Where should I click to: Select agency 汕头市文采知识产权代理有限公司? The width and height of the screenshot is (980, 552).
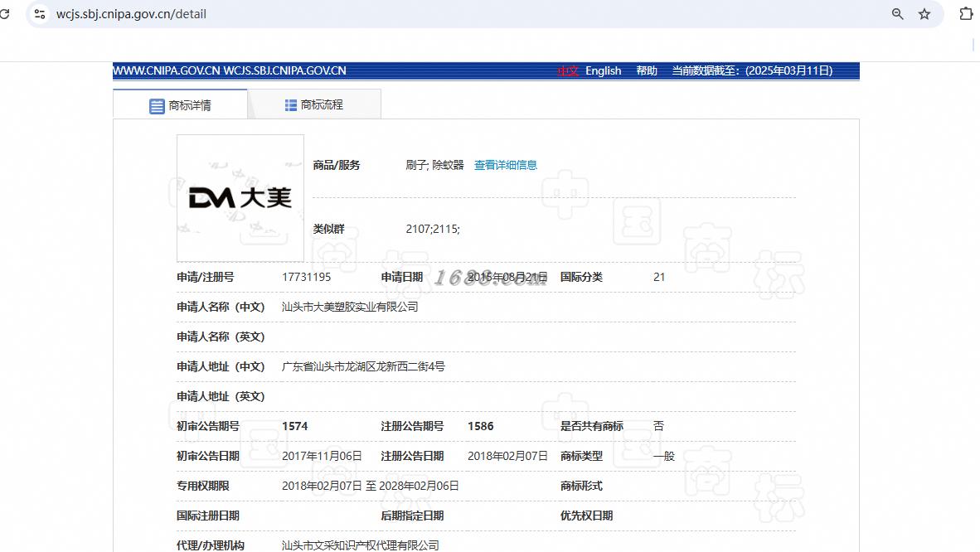(x=360, y=545)
